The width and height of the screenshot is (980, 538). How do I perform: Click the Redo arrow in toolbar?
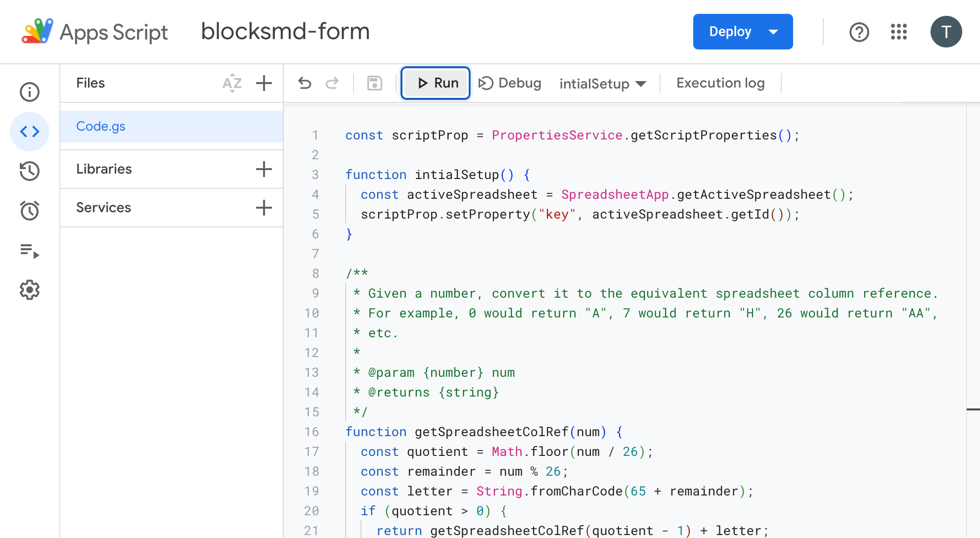coord(332,83)
